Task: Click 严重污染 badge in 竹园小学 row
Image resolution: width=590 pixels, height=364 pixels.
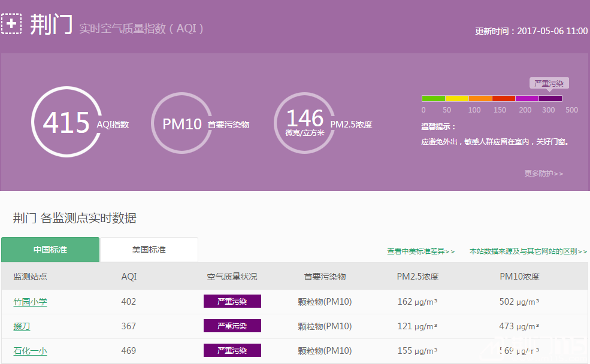Action: [232, 302]
